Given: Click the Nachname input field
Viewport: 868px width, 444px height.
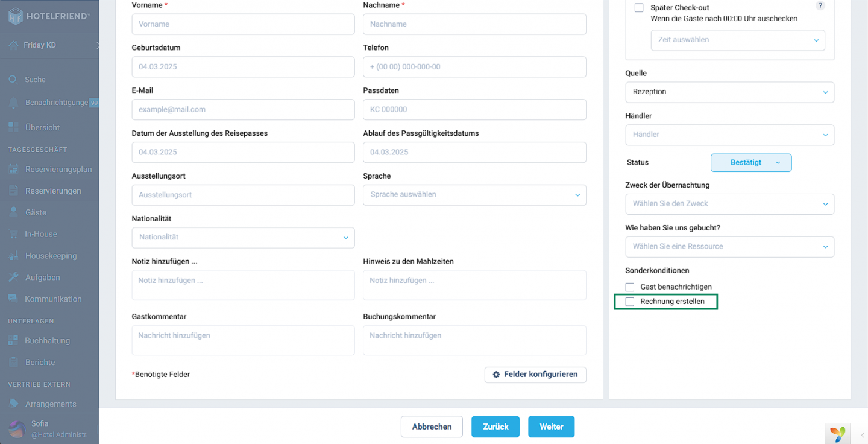Looking at the screenshot, I should tap(474, 24).
